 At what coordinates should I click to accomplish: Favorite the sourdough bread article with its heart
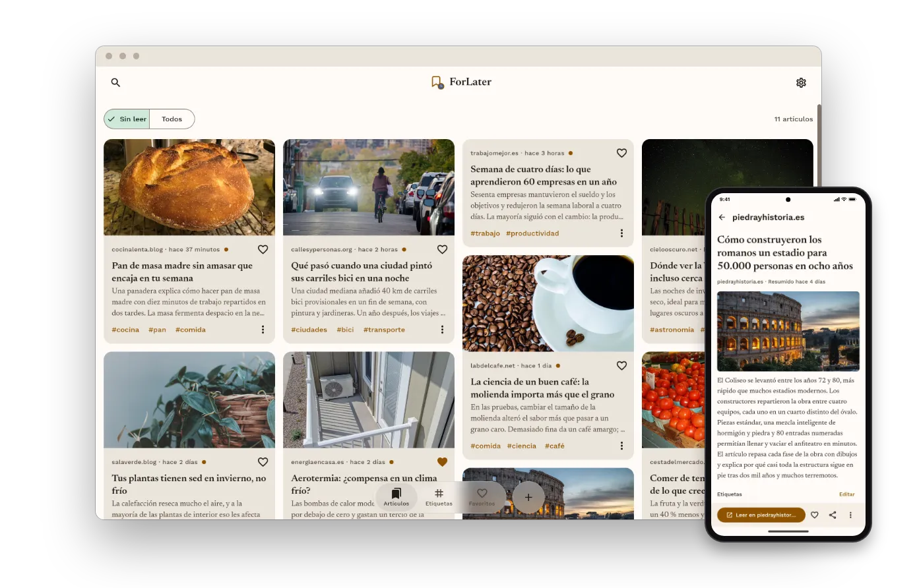click(263, 249)
